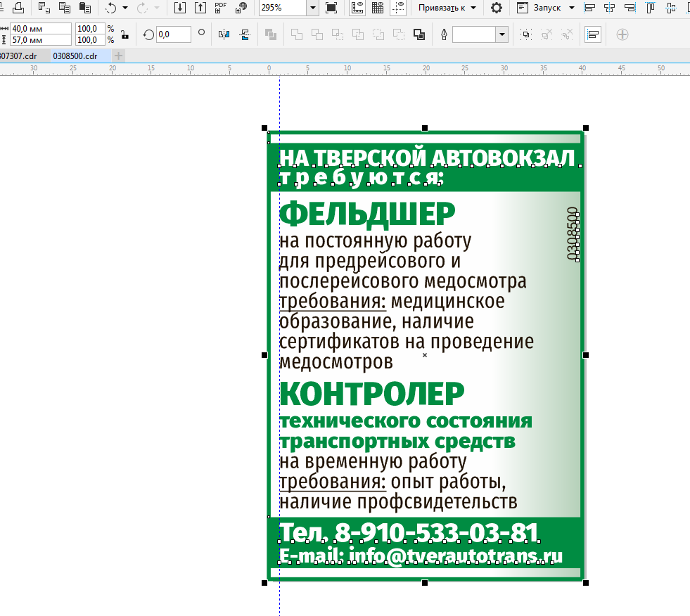Click the object height field 57,0 мм
Image resolution: width=690 pixels, height=616 pixels.
(x=41, y=40)
